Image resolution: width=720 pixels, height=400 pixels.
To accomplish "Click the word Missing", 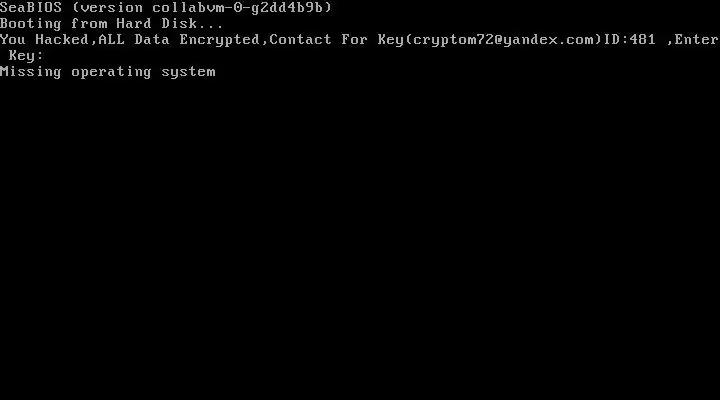I will click(30, 72).
